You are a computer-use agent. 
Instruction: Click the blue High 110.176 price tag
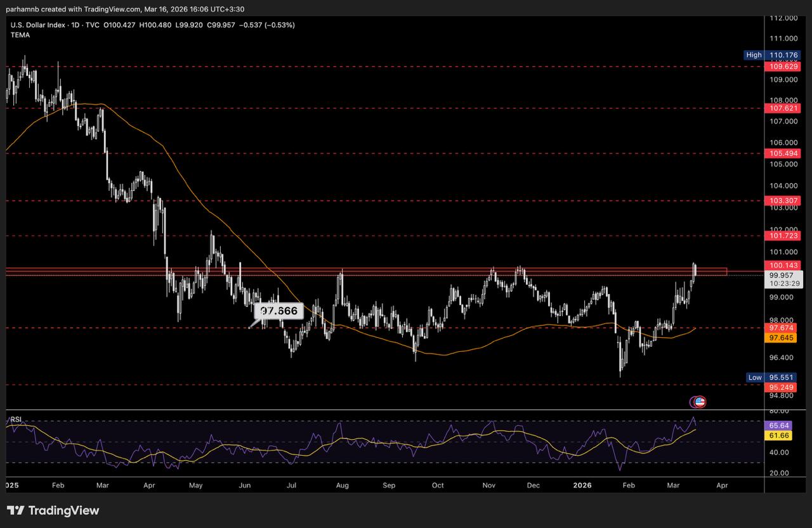772,55
